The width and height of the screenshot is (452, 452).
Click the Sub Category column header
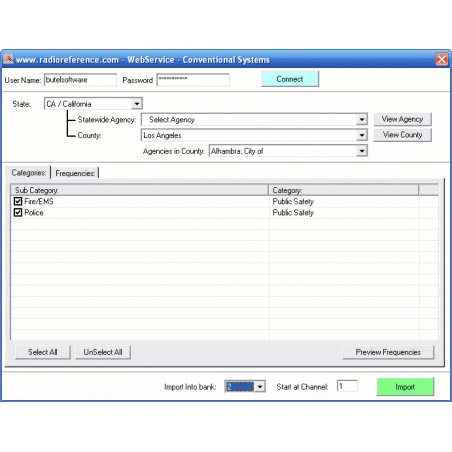[x=140, y=190]
